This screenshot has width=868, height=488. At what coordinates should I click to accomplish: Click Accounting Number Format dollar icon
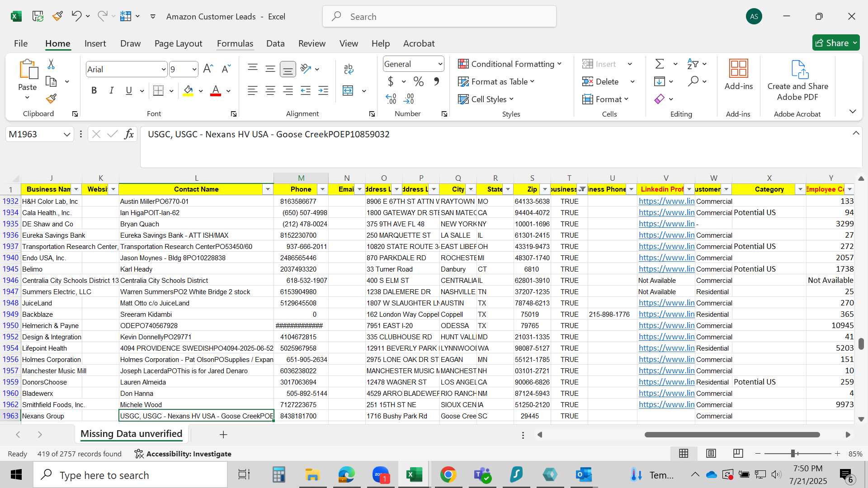tap(391, 81)
